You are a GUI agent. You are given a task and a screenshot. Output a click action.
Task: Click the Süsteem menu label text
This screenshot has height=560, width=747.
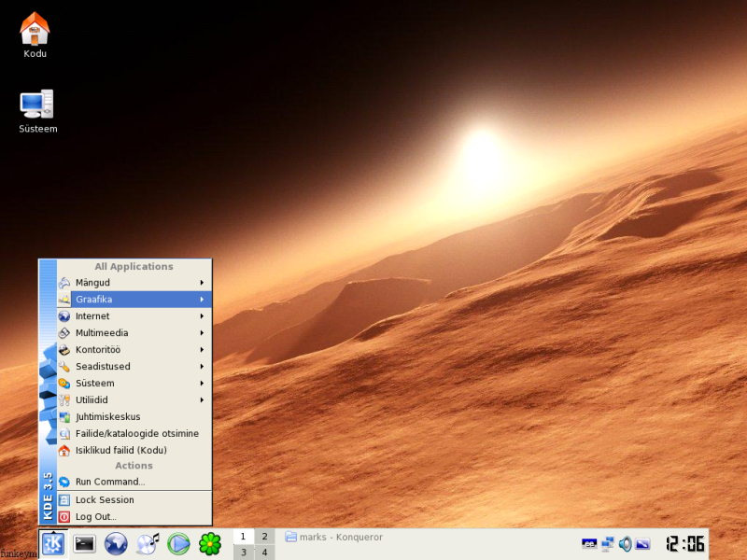pyautogui.click(x=95, y=384)
